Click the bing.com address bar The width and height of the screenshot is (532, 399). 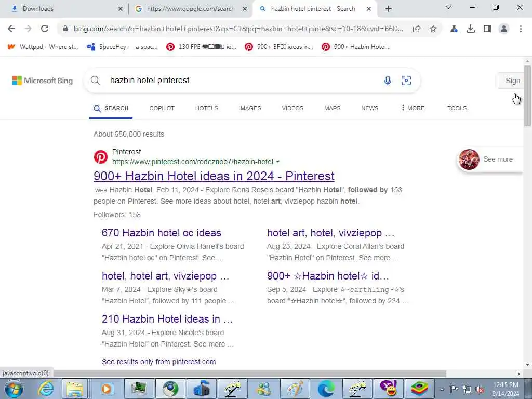click(237, 29)
